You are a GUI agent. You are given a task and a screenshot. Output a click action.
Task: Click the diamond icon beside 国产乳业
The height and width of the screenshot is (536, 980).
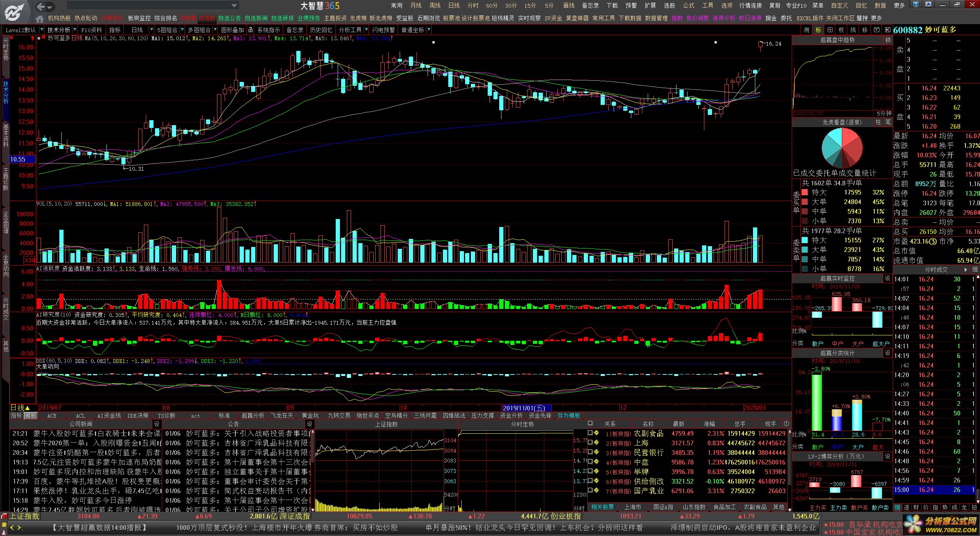coord(596,490)
